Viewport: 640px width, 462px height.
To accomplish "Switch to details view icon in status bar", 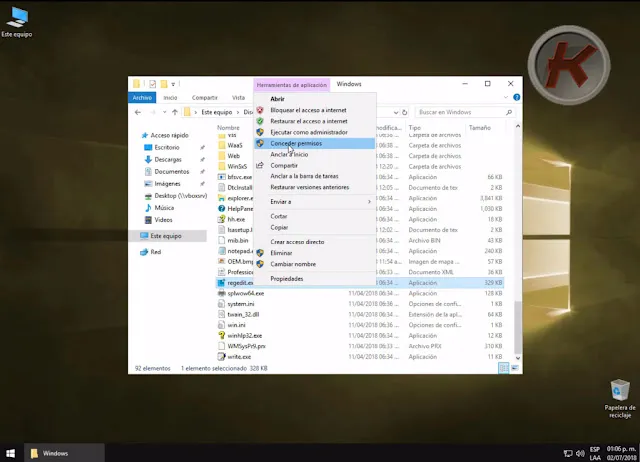I will pos(504,368).
